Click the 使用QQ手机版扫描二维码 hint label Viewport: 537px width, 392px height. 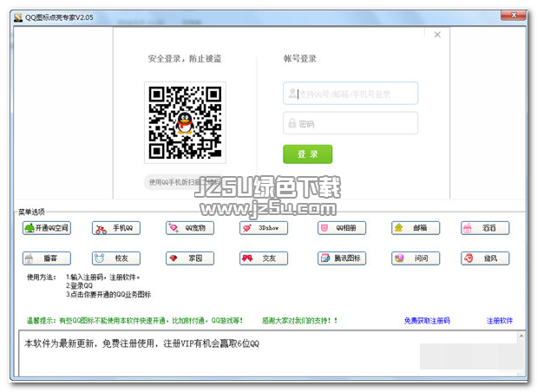[184, 182]
